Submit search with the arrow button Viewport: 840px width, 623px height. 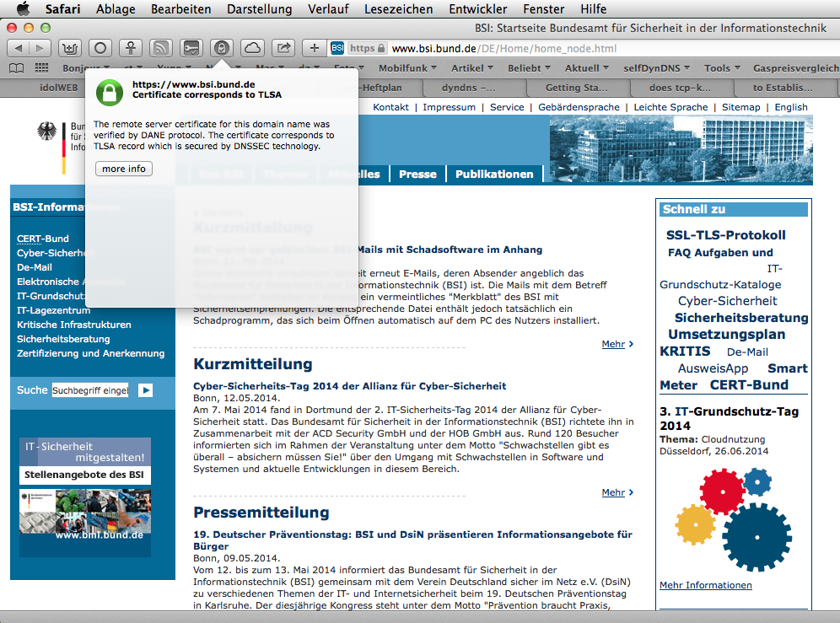[x=145, y=390]
